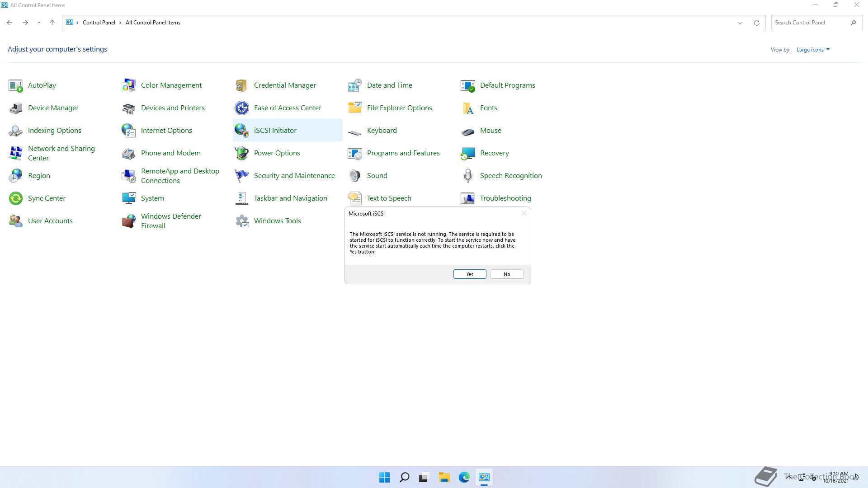Click the Device Manager link text

tap(53, 108)
